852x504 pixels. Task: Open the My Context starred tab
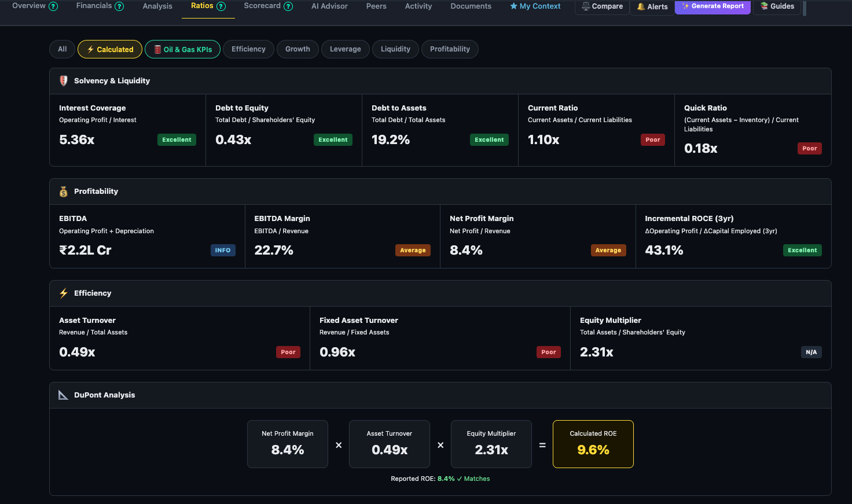(535, 6)
